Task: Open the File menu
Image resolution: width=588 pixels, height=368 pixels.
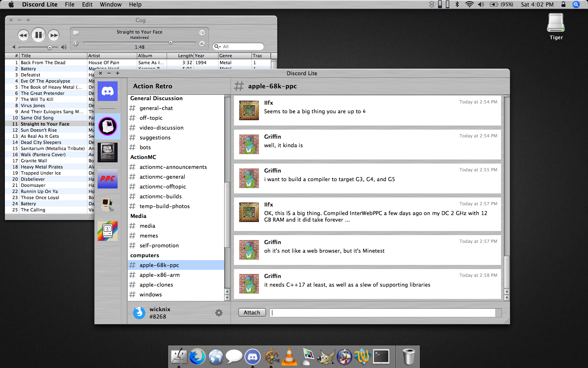Action: [70, 4]
